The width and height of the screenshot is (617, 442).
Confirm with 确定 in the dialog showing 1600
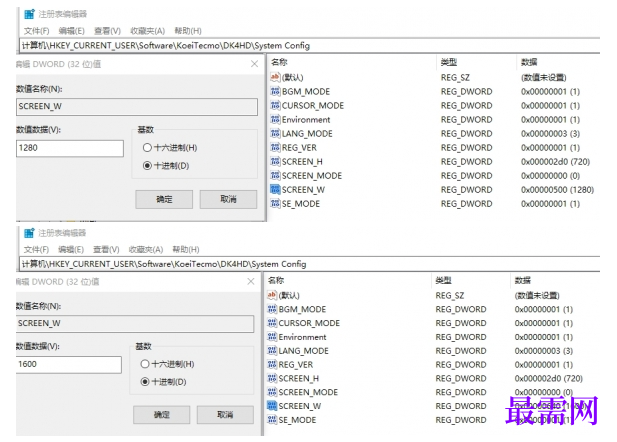161,414
